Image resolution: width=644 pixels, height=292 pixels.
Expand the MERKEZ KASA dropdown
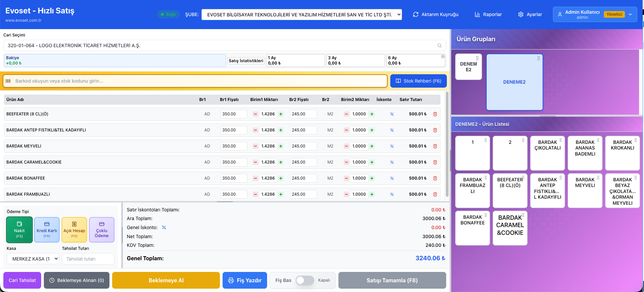33,259
